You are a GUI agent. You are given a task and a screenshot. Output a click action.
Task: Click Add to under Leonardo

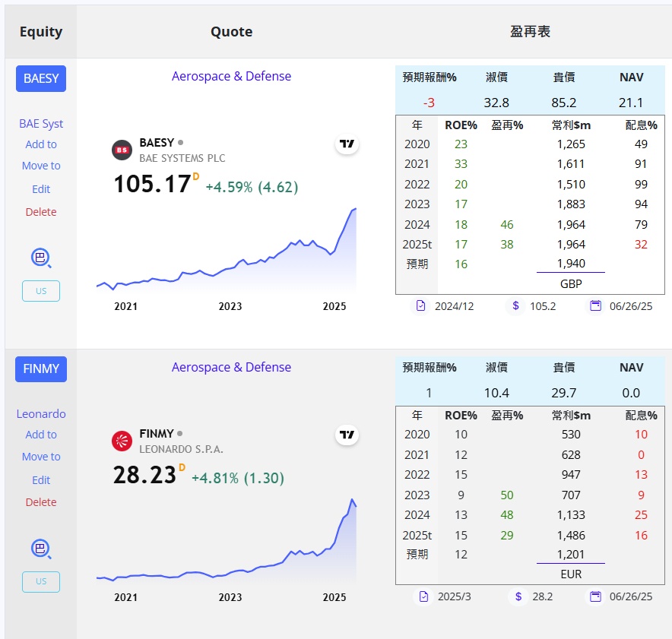click(x=41, y=435)
